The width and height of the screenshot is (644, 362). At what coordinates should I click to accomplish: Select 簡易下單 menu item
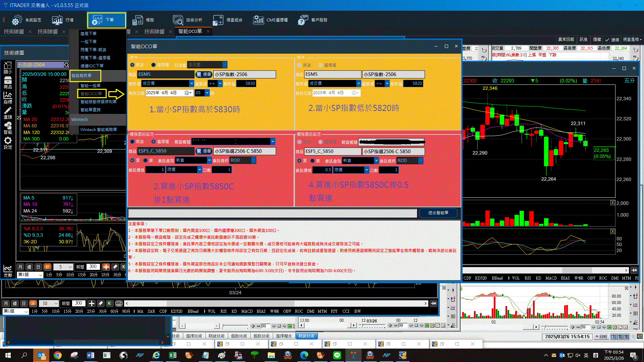pos(89,34)
